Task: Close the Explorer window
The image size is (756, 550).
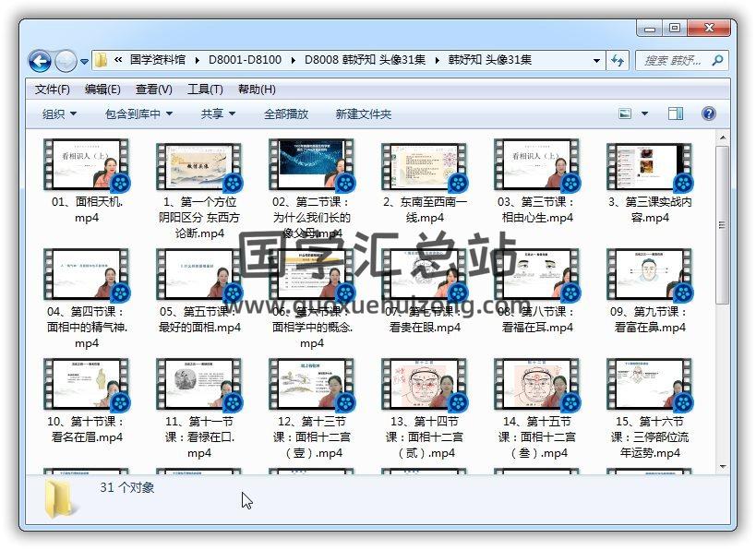Action: click(x=708, y=29)
